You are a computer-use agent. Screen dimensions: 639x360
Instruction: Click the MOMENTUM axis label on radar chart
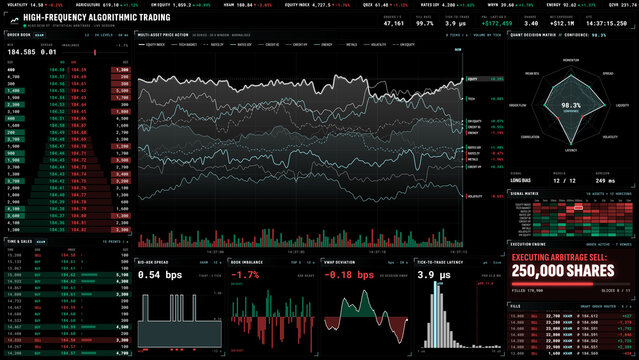(x=571, y=60)
